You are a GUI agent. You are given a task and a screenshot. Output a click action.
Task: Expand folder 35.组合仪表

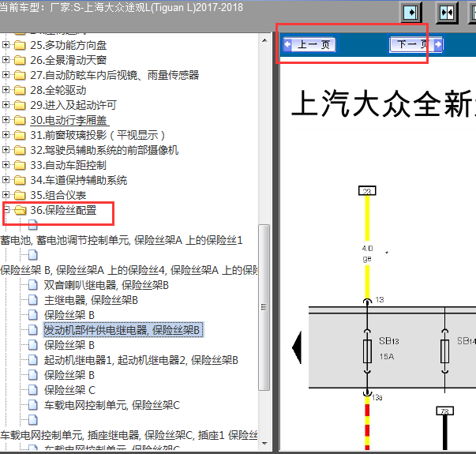pos(6,194)
